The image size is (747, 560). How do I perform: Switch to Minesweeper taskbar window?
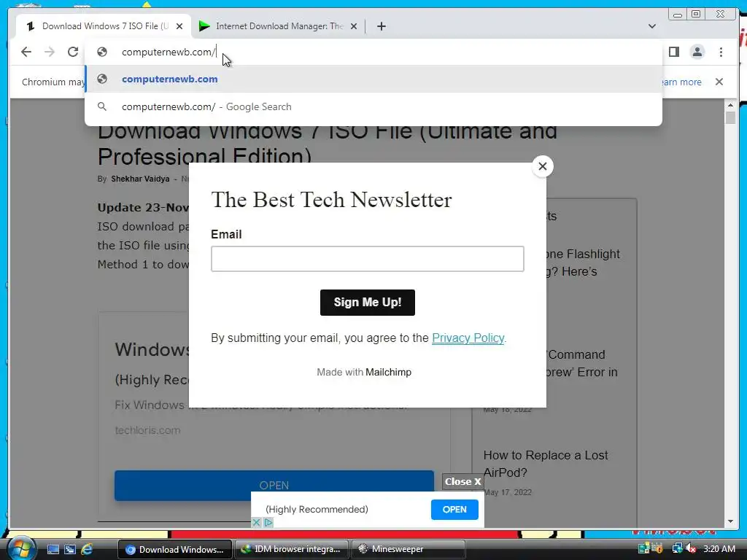[409, 549]
